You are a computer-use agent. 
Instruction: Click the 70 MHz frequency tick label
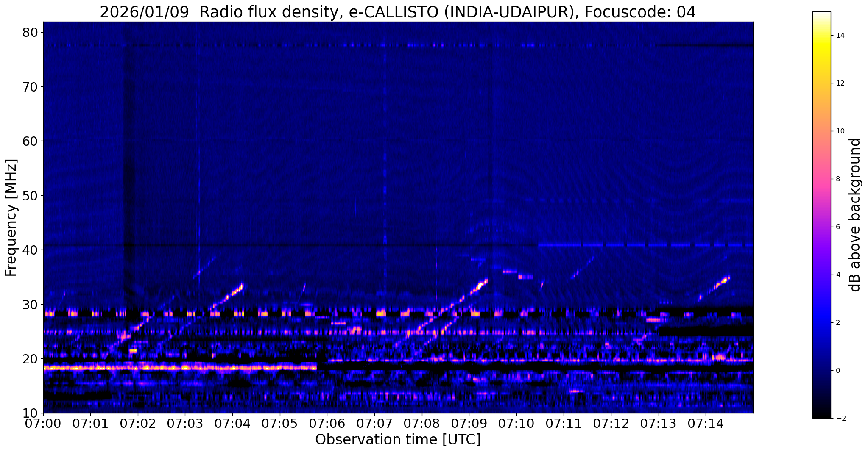pyautogui.click(x=30, y=86)
